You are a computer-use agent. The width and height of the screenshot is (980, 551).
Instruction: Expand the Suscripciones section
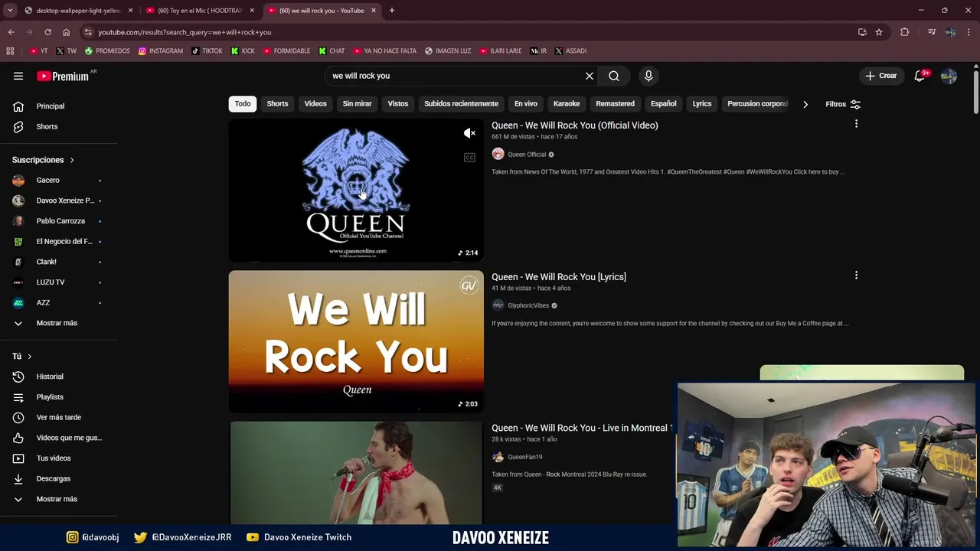[x=43, y=160]
